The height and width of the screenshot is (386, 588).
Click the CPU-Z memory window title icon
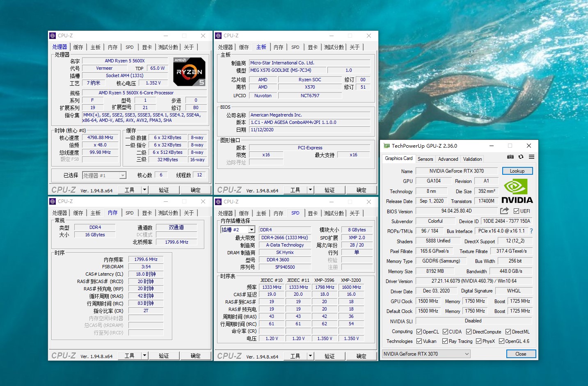click(53, 201)
